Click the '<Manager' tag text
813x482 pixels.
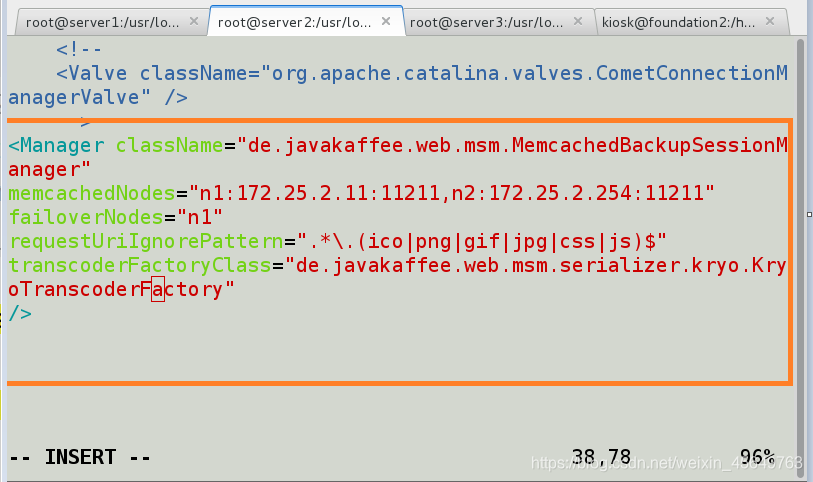[56, 146]
